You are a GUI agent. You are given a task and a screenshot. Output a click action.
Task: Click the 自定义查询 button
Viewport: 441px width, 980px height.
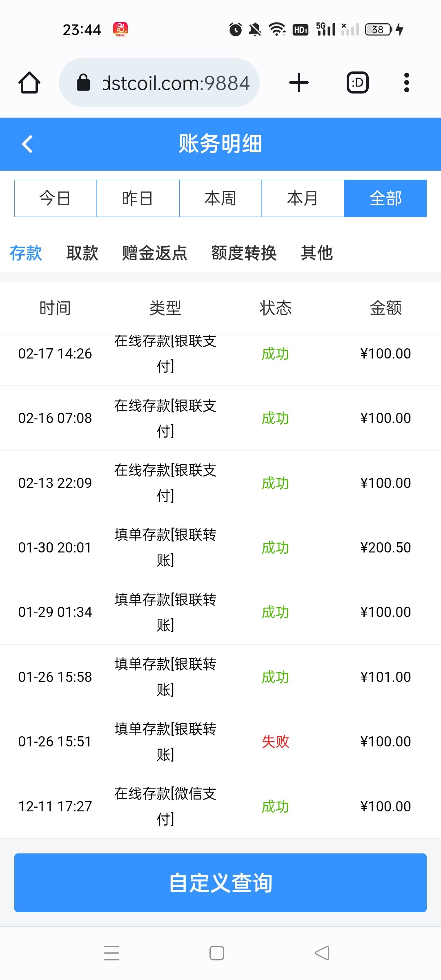pos(220,883)
